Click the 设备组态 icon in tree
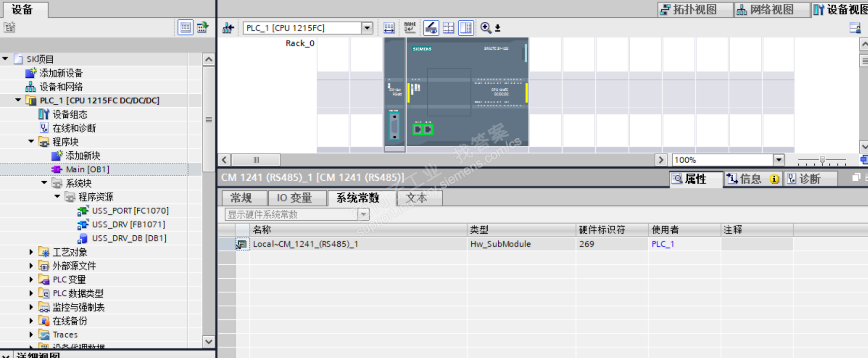The height and width of the screenshot is (358, 868). tap(44, 114)
